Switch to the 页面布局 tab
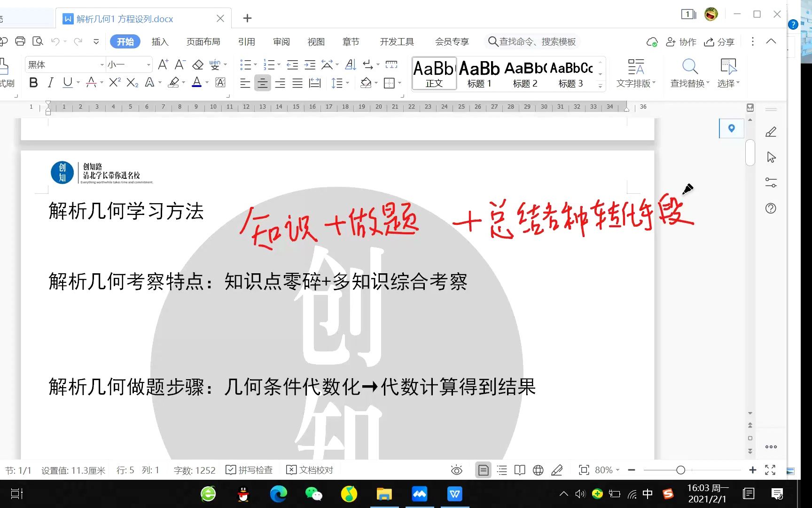The image size is (812, 508). (203, 42)
